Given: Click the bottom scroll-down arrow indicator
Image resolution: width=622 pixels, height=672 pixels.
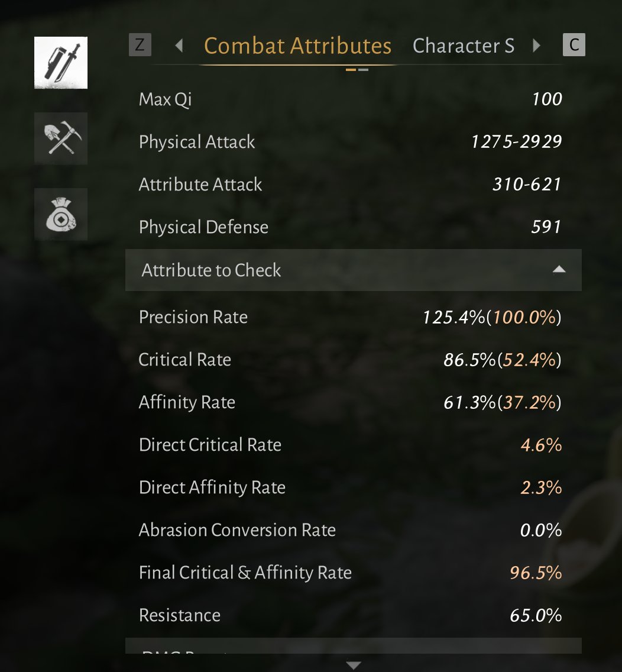Looking at the screenshot, I should (x=354, y=665).
